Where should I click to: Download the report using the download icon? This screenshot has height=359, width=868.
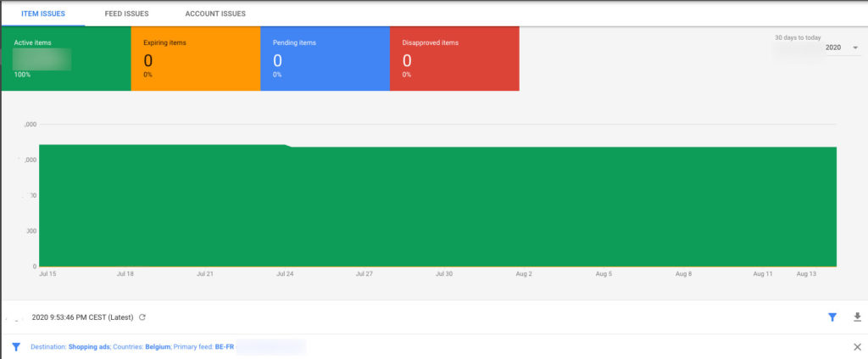coord(857,317)
